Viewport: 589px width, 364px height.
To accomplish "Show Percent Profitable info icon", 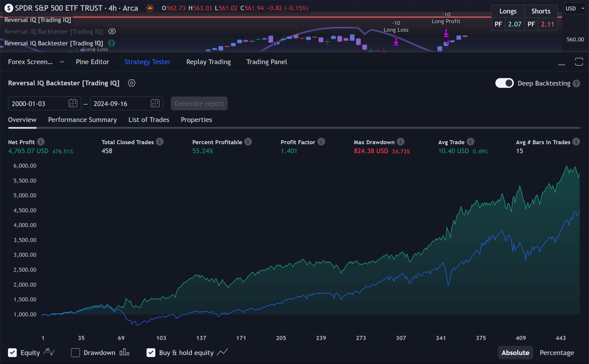I will (x=248, y=142).
